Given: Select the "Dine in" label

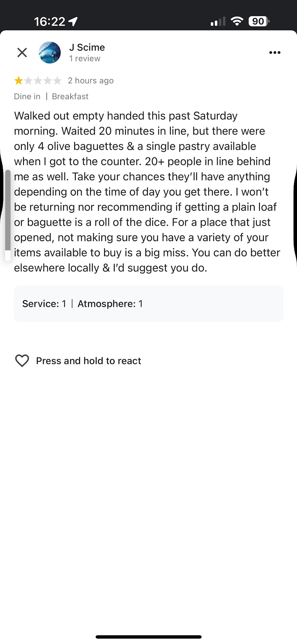Looking at the screenshot, I should point(27,97).
